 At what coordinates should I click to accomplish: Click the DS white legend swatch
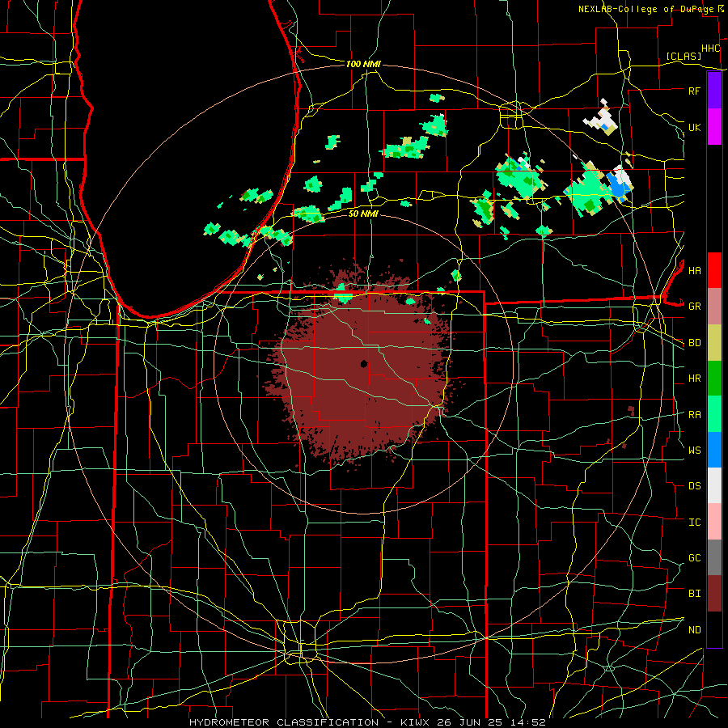pyautogui.click(x=714, y=485)
